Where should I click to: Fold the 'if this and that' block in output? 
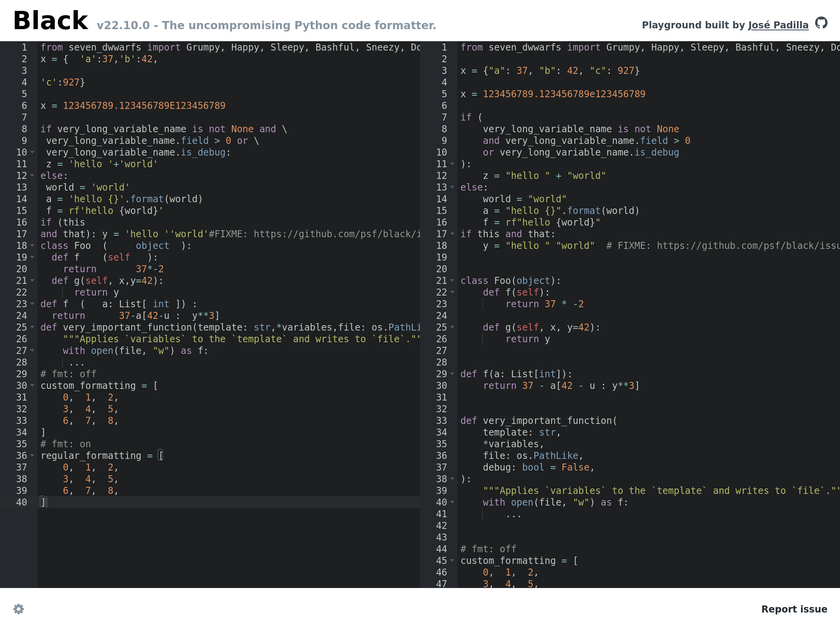452,234
